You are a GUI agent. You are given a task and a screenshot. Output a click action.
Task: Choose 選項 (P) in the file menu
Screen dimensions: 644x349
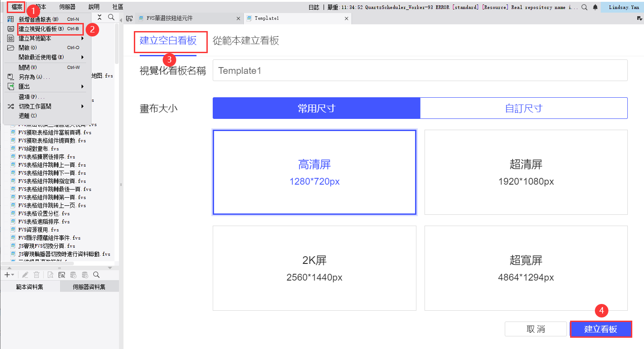tap(47, 97)
